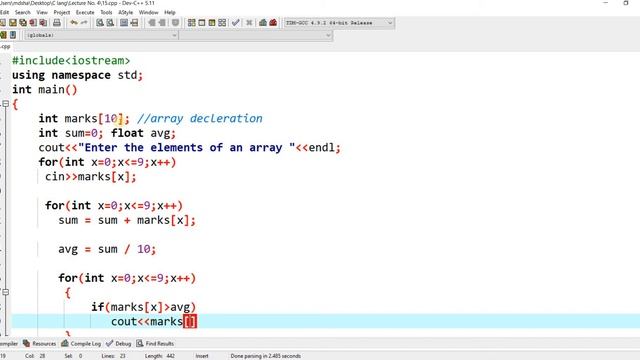
Task: Click the Close All files toolbar icon
Action: (43, 23)
